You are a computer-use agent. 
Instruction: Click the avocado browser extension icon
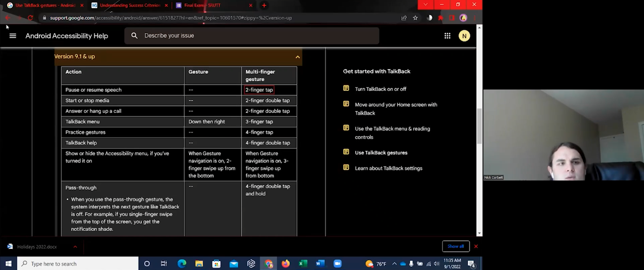pos(463,18)
